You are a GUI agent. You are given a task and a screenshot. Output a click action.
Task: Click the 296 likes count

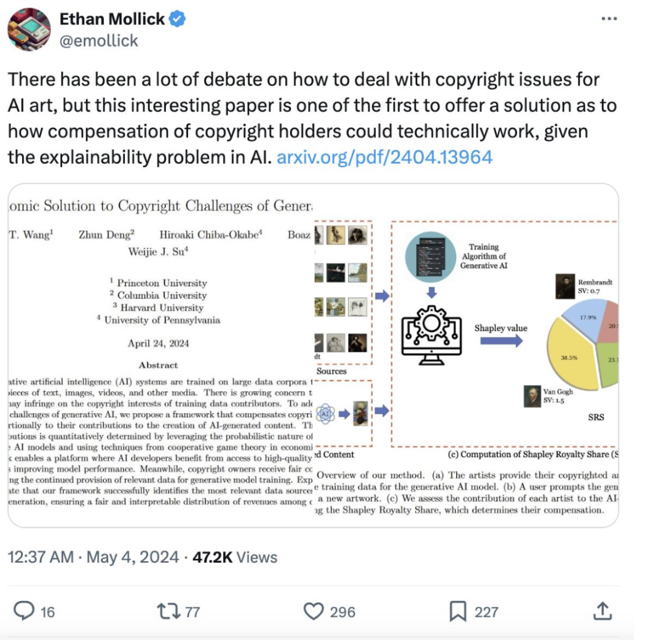(342, 612)
